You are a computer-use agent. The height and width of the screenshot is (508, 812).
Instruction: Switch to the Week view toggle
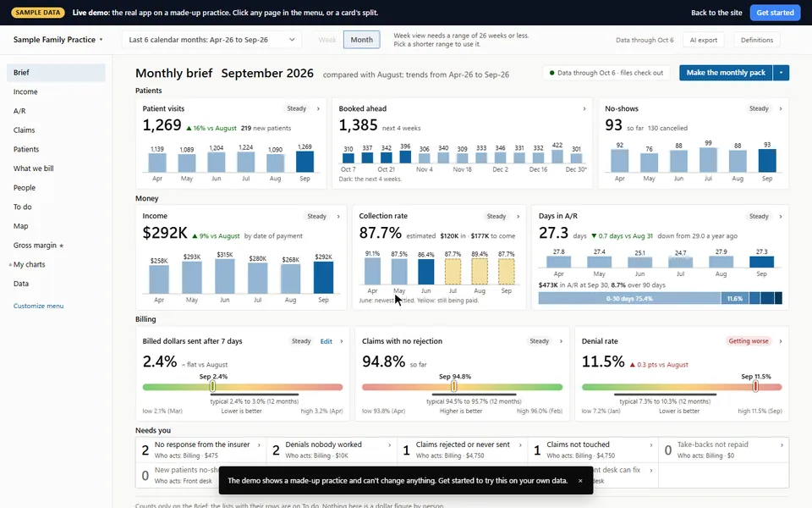click(327, 40)
